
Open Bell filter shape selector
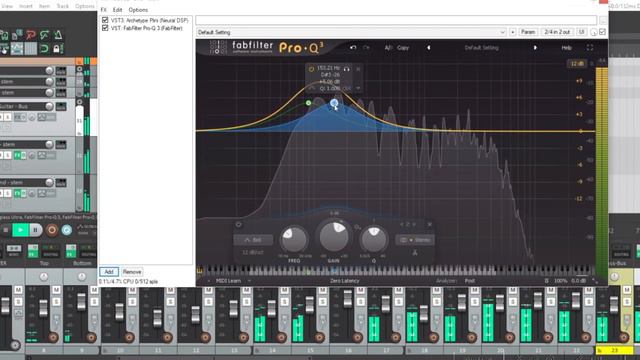[x=253, y=240]
